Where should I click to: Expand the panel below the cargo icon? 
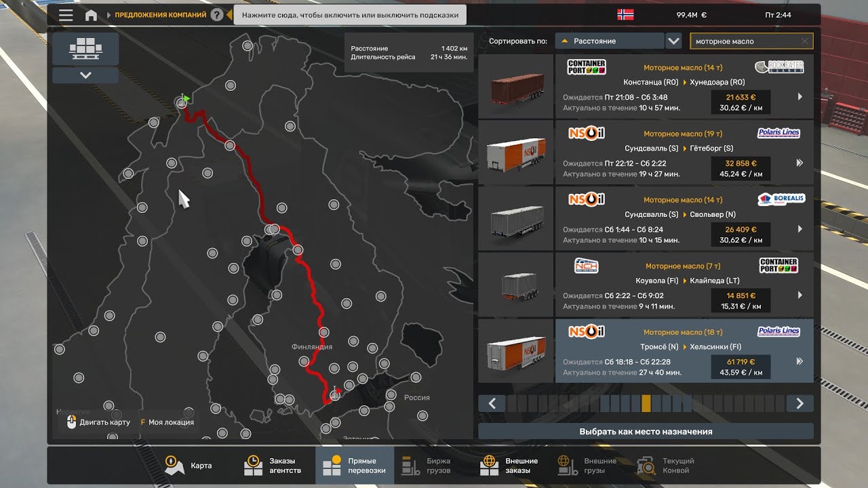tap(85, 75)
